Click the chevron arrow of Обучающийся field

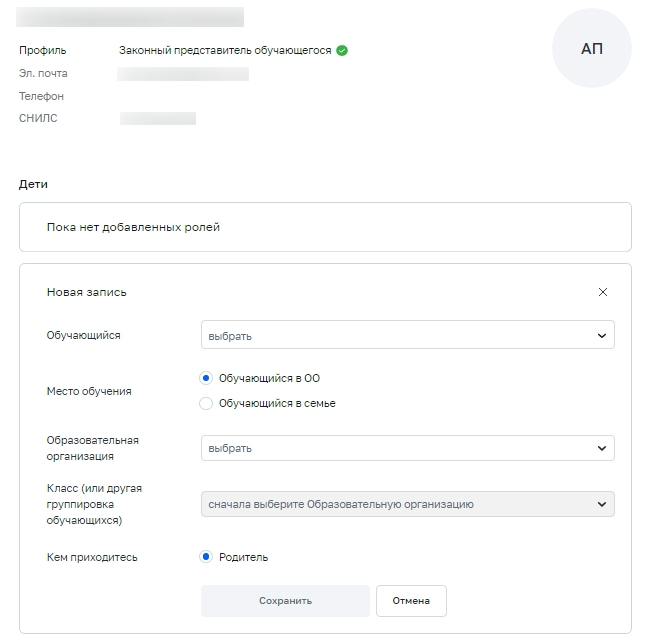601,336
